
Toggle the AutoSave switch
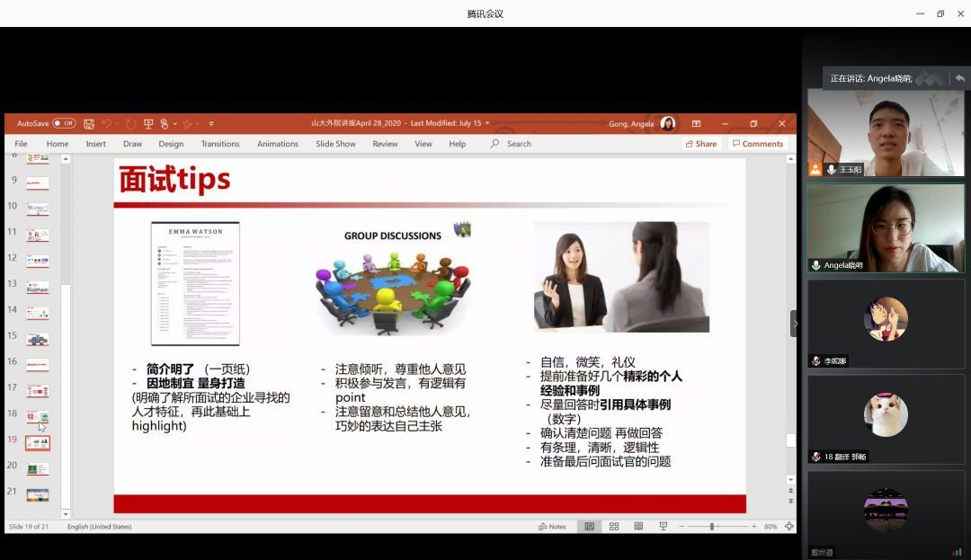click(64, 124)
